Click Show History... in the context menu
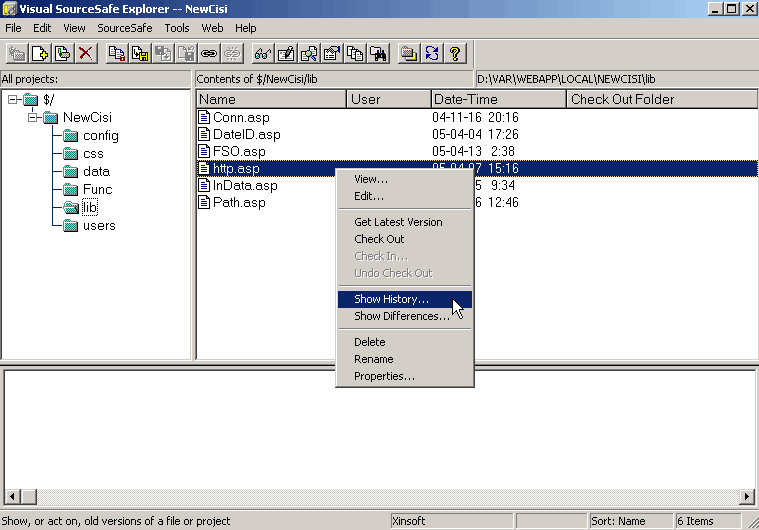This screenshot has width=759, height=530. (405, 299)
